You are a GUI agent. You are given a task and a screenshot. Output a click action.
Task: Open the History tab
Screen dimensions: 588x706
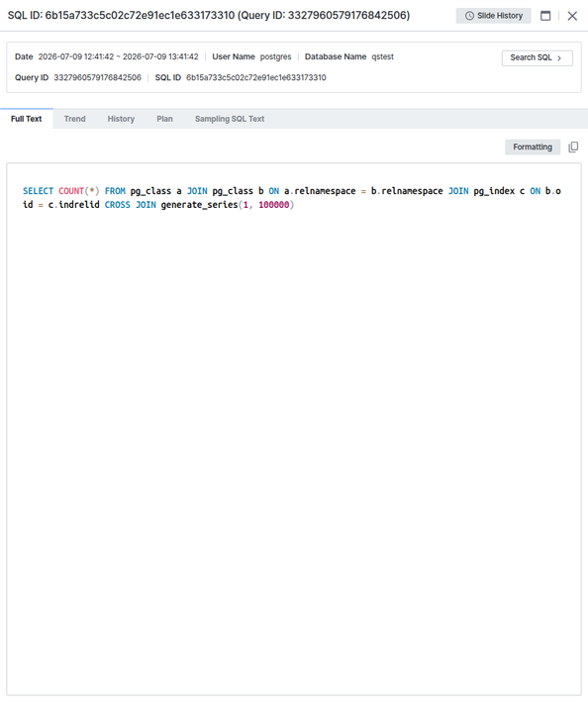[121, 119]
